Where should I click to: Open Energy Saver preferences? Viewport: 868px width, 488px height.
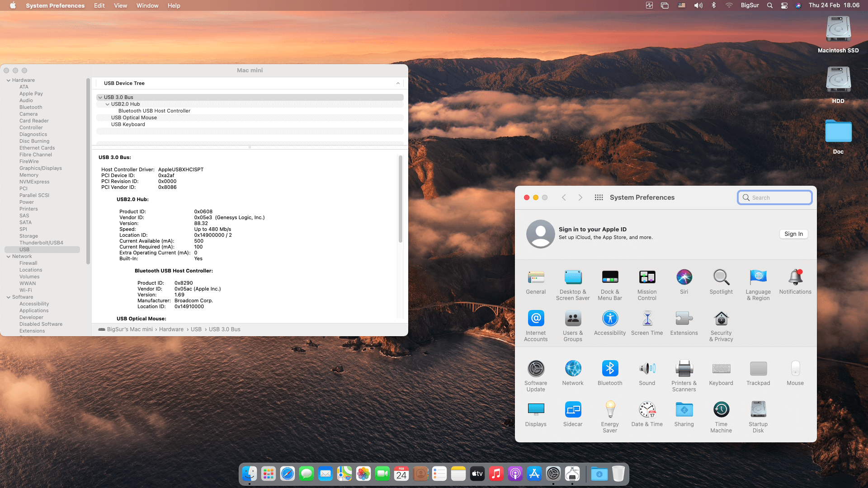610,410
